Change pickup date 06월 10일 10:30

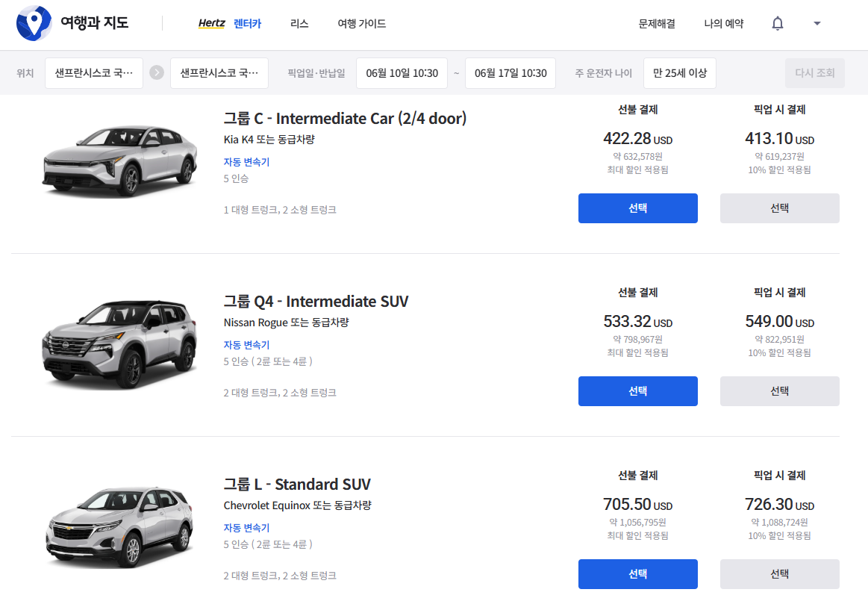(402, 73)
